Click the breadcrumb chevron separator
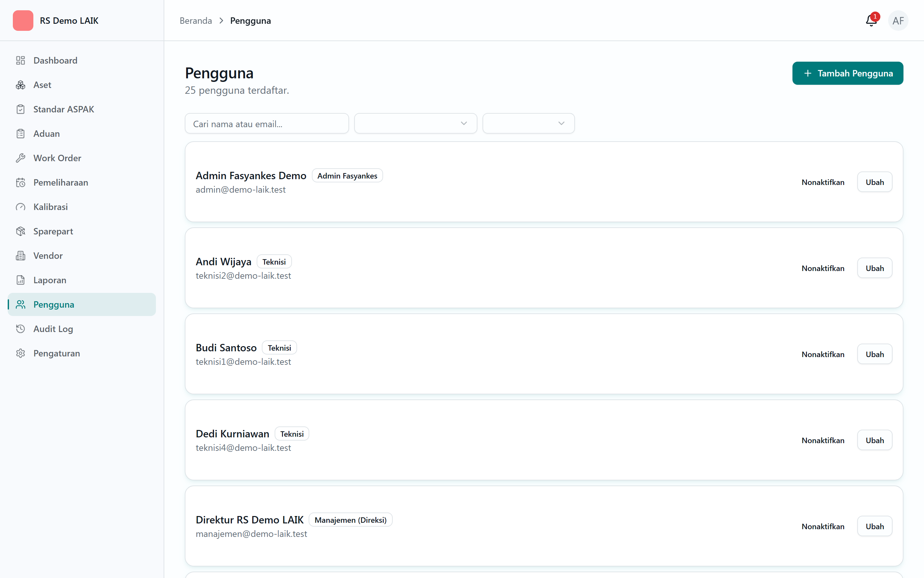 point(221,21)
